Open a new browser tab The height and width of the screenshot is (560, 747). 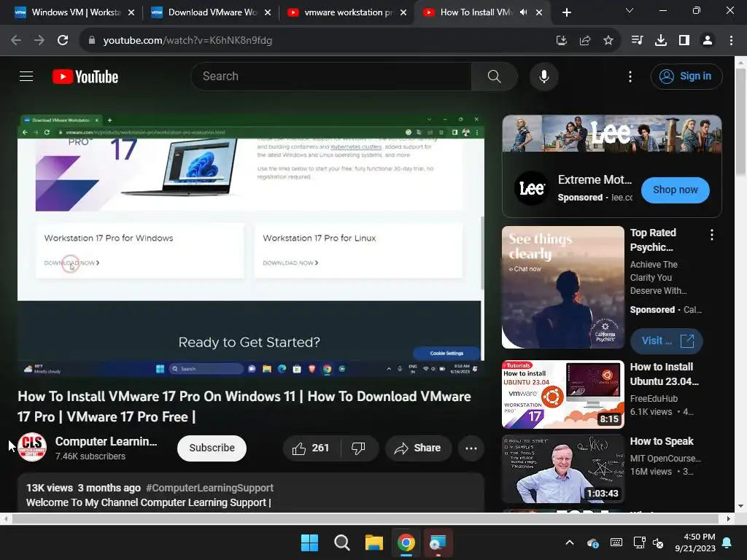point(566,13)
